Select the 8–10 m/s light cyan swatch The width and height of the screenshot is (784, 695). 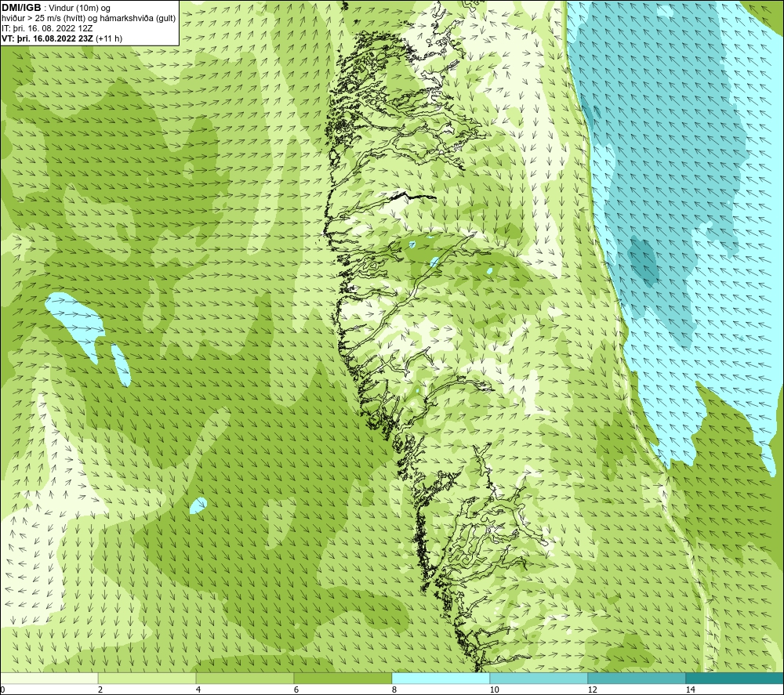pos(441,678)
